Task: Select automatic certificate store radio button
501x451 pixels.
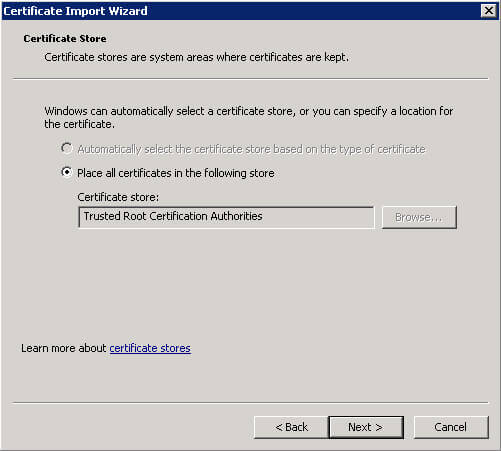Action: click(x=67, y=148)
